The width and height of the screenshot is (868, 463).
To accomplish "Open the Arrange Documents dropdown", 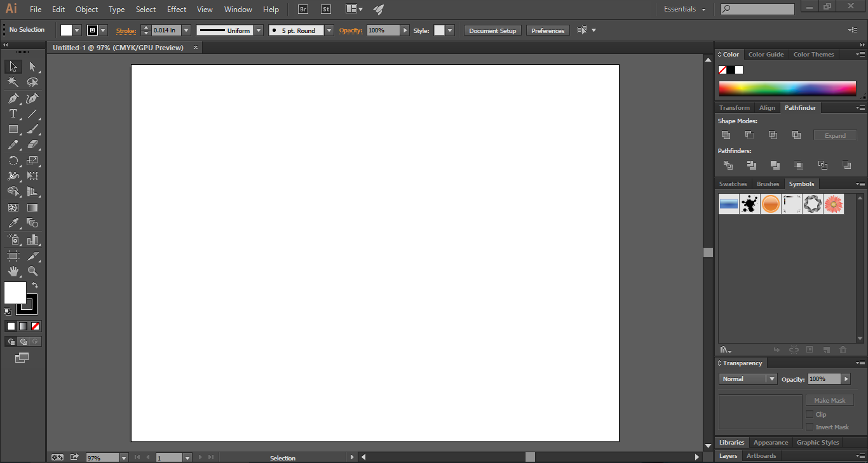I will pos(354,10).
